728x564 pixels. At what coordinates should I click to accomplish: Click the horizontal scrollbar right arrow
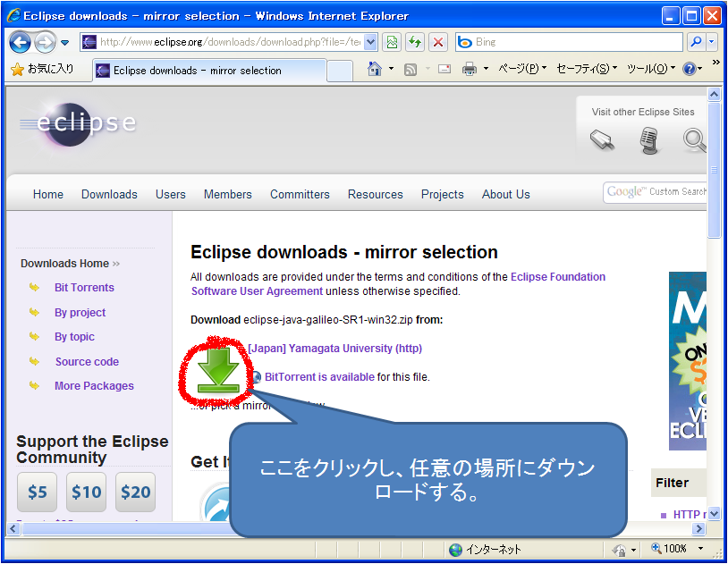(x=698, y=529)
